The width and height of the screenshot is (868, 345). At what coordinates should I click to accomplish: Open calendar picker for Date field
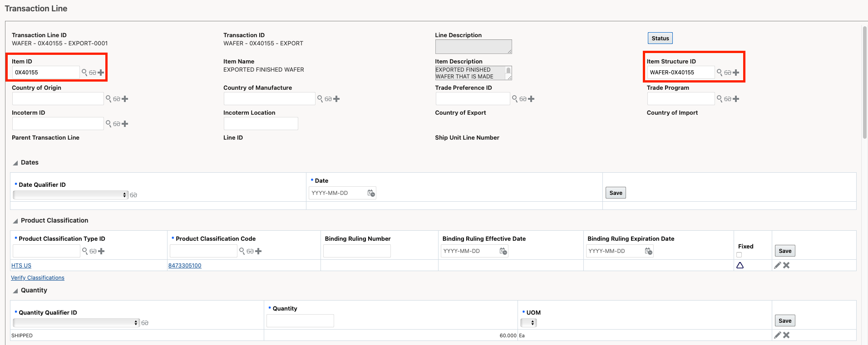point(371,193)
